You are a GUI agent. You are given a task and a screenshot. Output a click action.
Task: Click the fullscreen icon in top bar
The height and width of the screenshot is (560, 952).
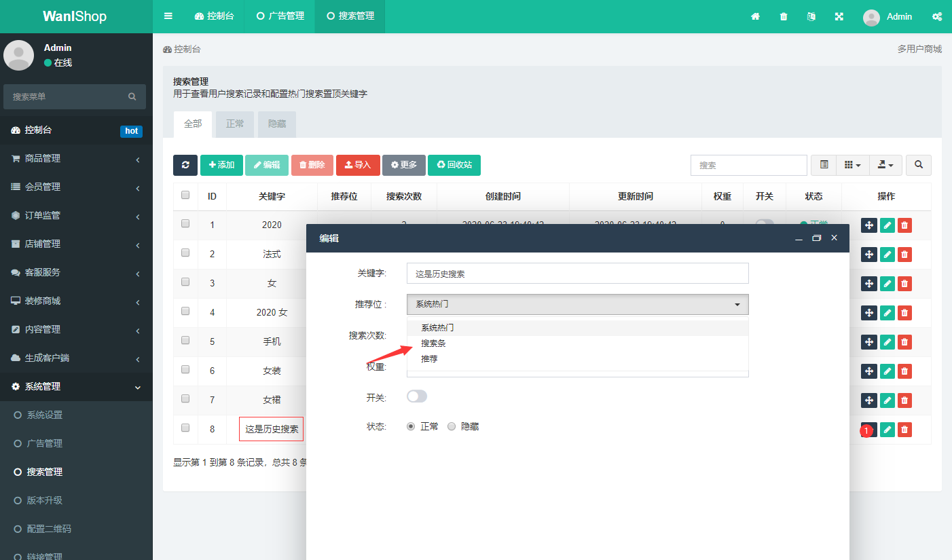pyautogui.click(x=839, y=16)
